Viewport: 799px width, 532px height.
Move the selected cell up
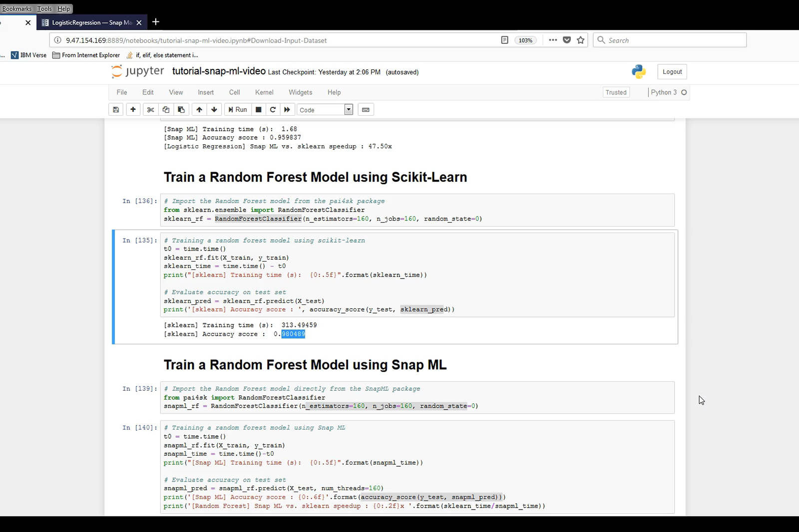(199, 110)
